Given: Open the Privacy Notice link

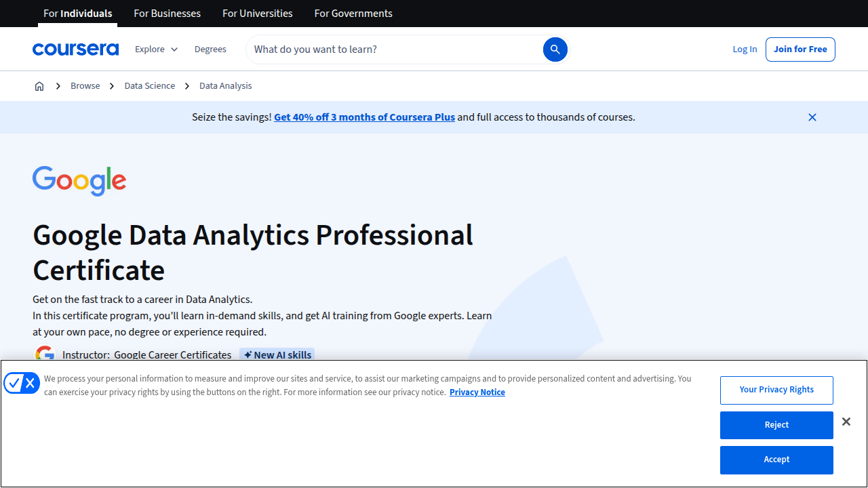Looking at the screenshot, I should click(477, 392).
